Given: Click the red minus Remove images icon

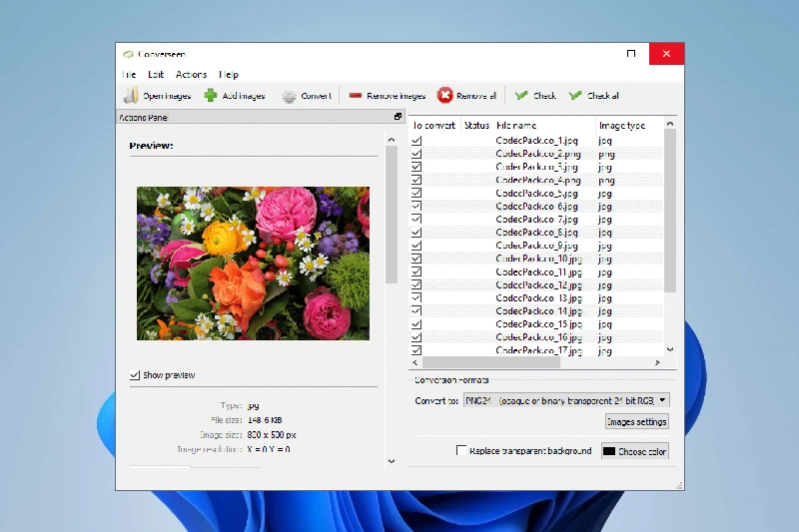Looking at the screenshot, I should click(356, 96).
